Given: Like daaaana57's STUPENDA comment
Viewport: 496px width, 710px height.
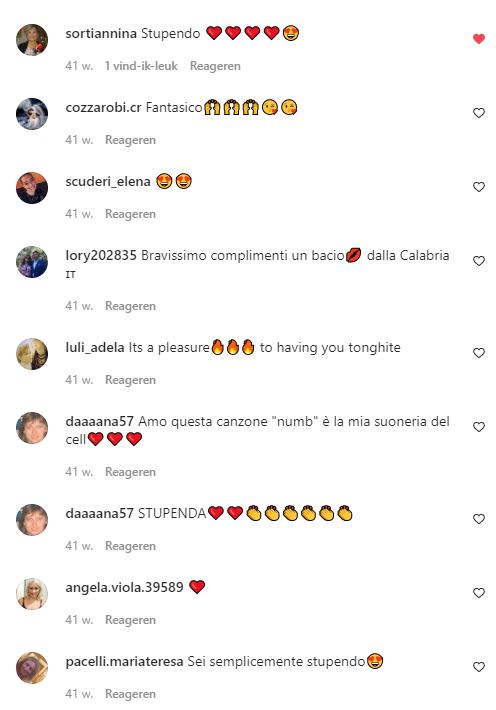Looking at the screenshot, I should tap(479, 518).
